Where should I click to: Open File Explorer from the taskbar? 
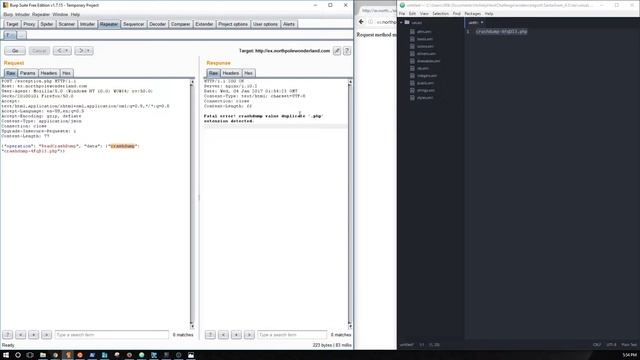coord(42,355)
